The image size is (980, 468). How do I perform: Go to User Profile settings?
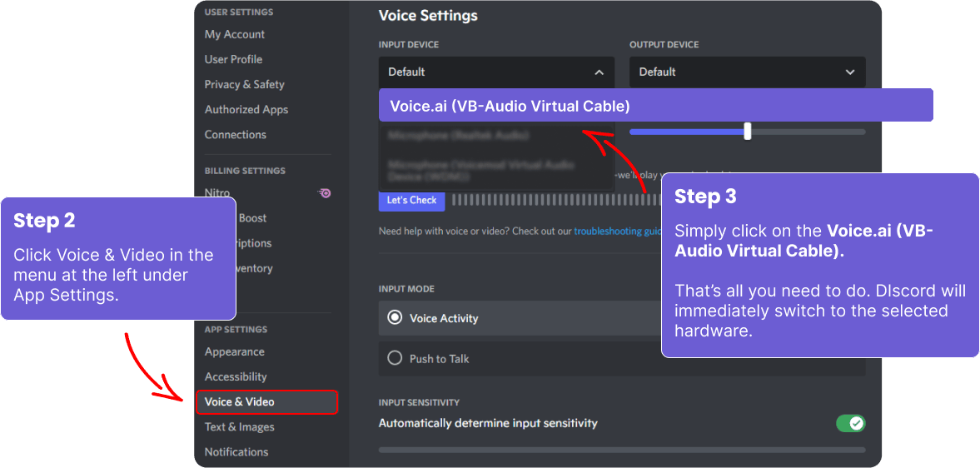pyautogui.click(x=233, y=59)
